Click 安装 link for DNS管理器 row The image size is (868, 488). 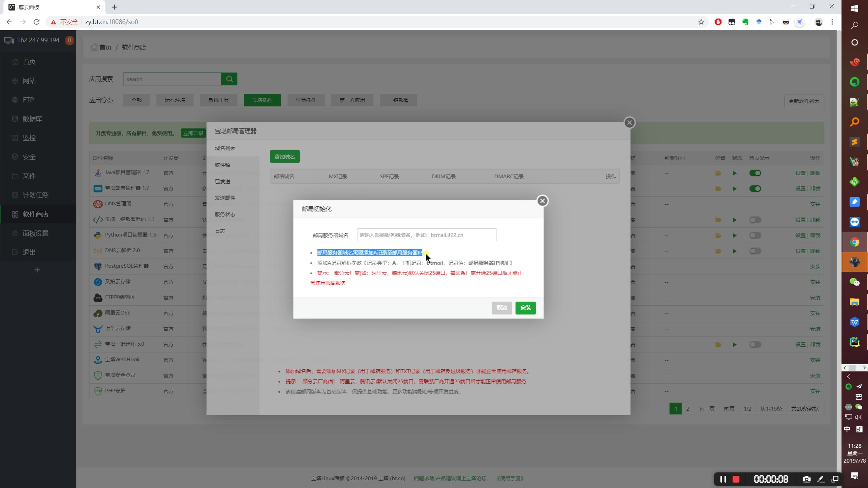[815, 204]
